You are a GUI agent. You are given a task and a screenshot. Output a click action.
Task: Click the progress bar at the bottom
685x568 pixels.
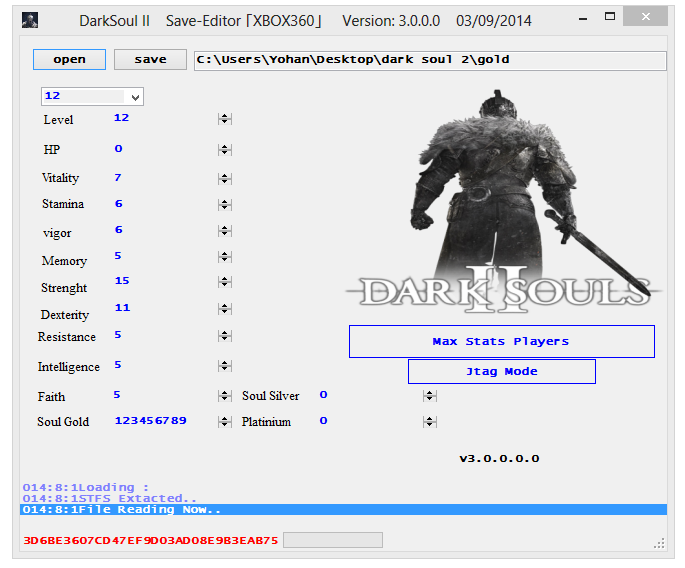point(332,540)
